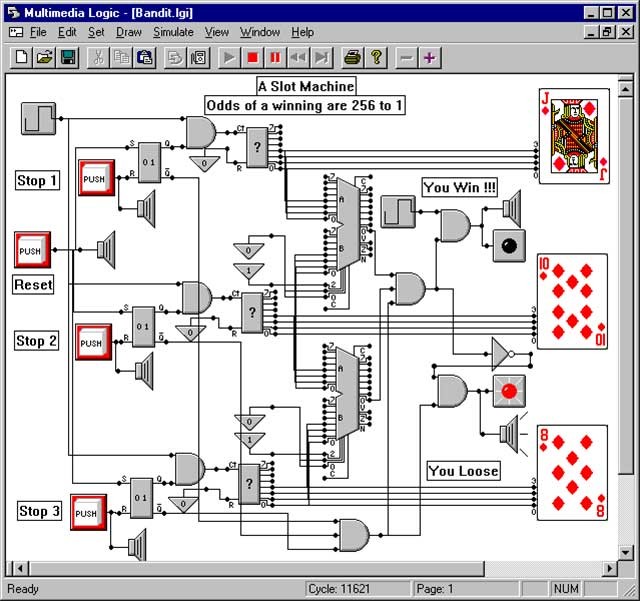640x601 pixels.
Task: Click the minus zoom icon in toolbar
Action: click(406, 57)
